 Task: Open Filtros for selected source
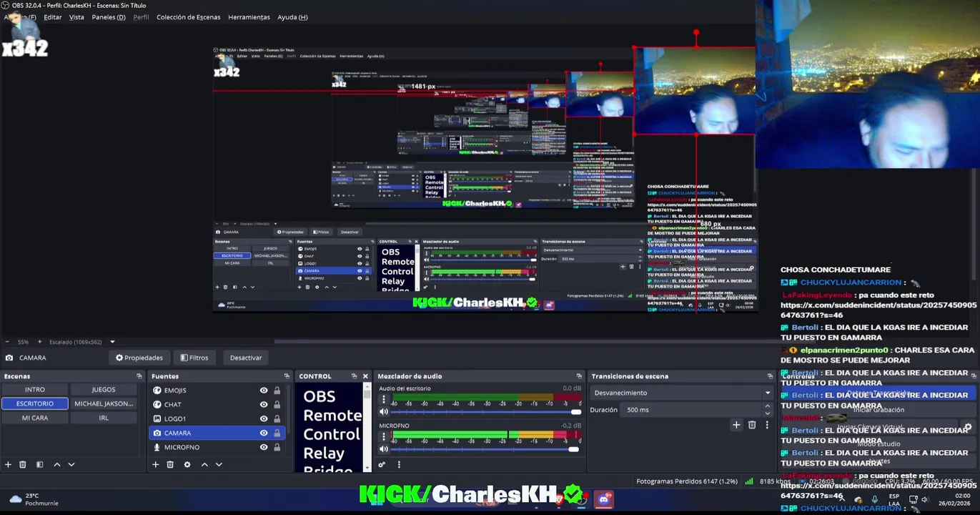[x=194, y=358]
